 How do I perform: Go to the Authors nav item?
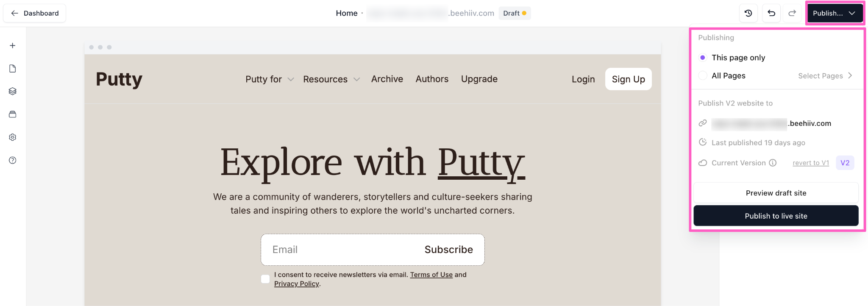pos(432,79)
